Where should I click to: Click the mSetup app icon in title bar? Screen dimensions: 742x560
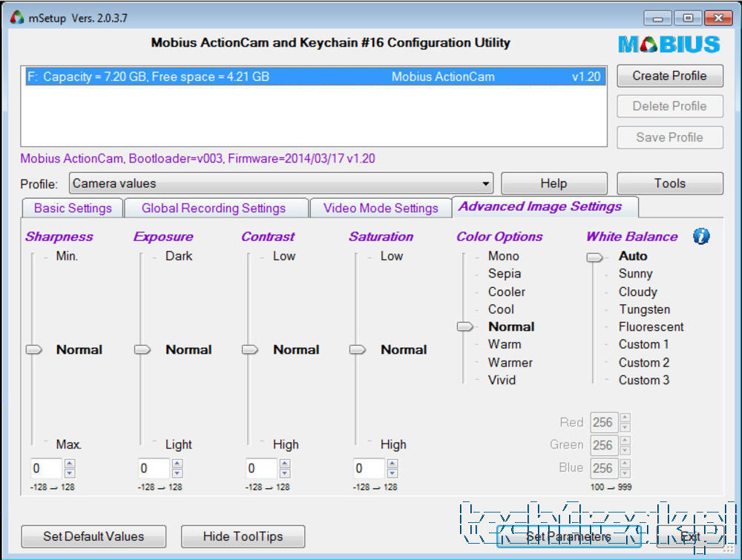tap(17, 18)
